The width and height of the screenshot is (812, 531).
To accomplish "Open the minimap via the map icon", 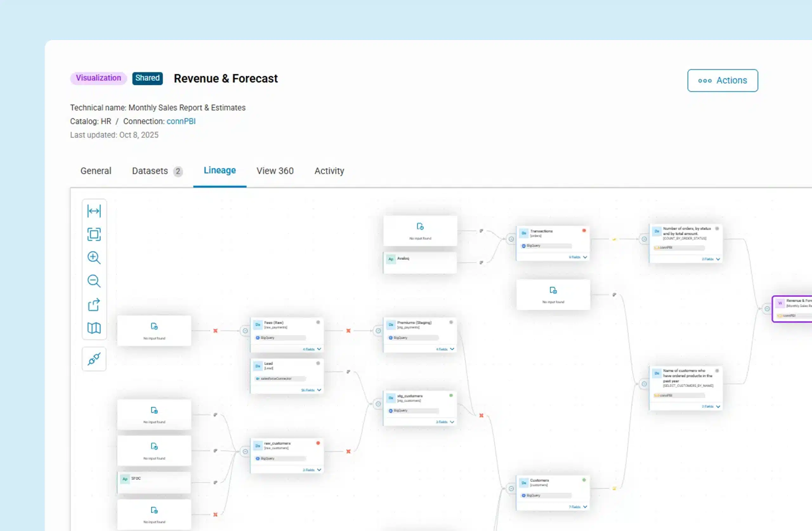I will (94, 328).
